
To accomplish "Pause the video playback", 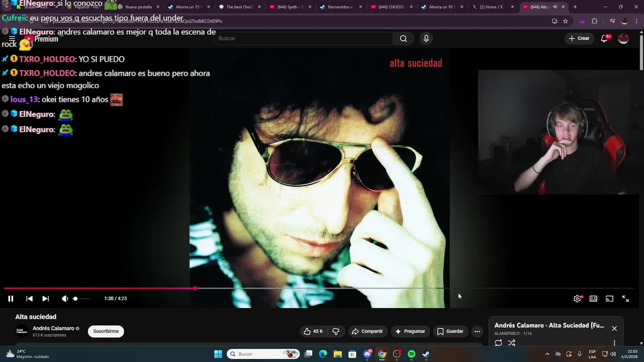I will [11, 299].
